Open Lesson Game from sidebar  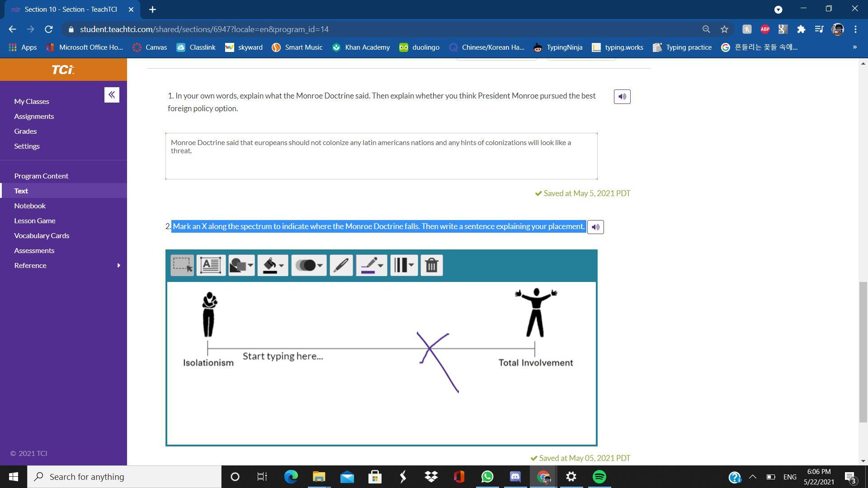[34, 221]
